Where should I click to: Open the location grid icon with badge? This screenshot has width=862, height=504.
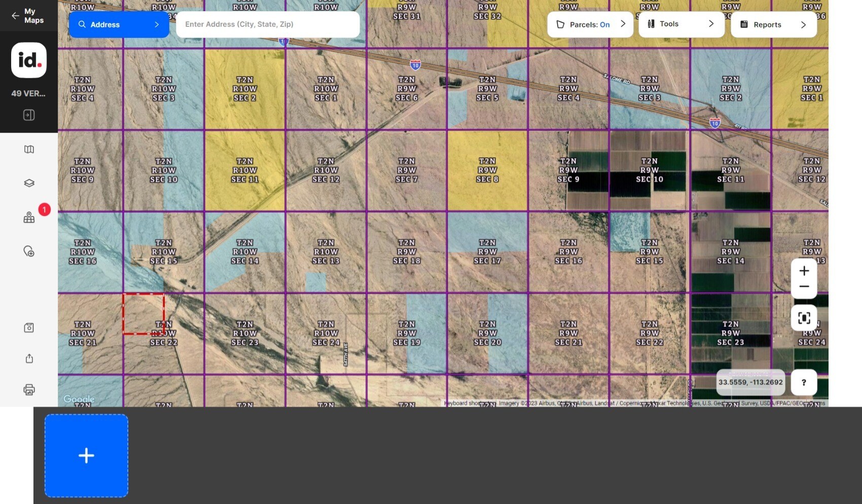coord(29,218)
